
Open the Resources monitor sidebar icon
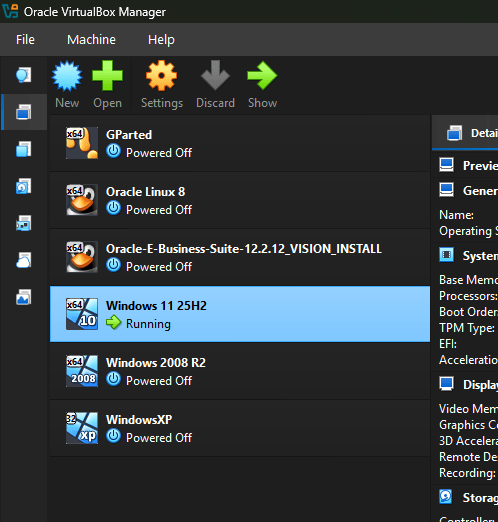click(x=23, y=297)
